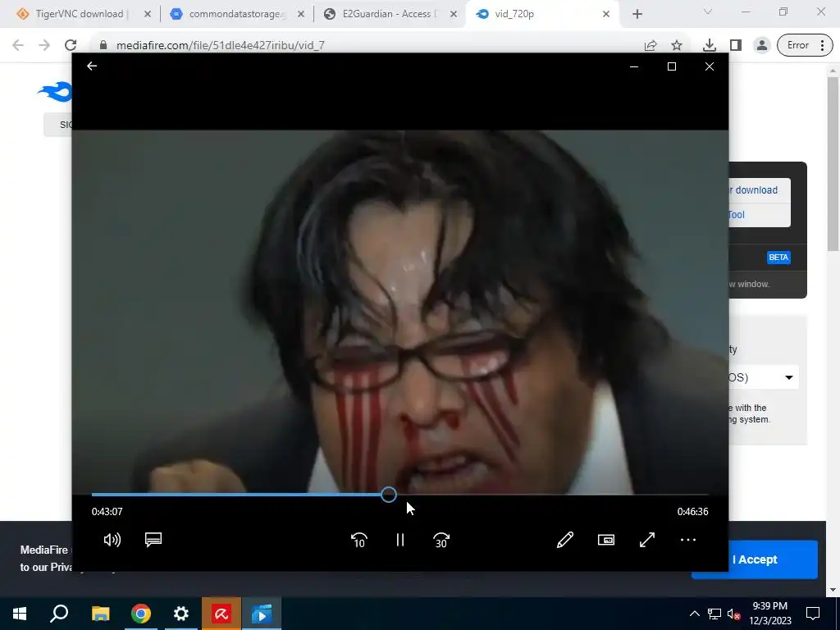This screenshot has height=630, width=840.
Task: Open the pencil edit tool in player
Action: [565, 540]
